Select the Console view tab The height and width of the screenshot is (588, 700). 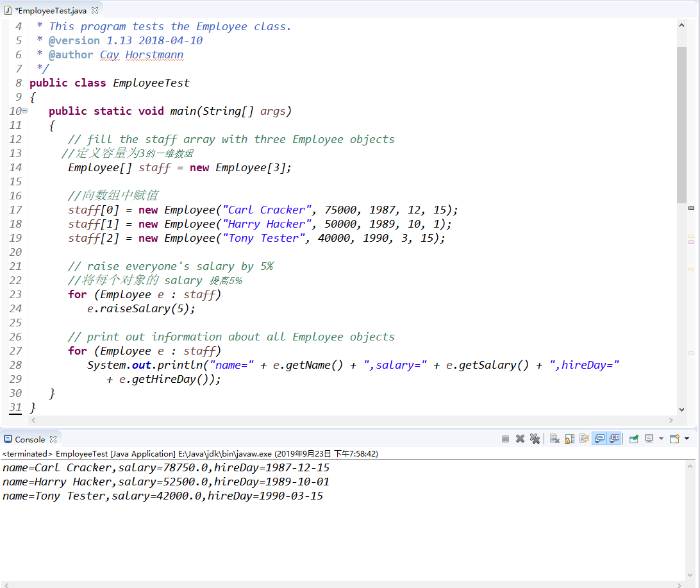30,439
